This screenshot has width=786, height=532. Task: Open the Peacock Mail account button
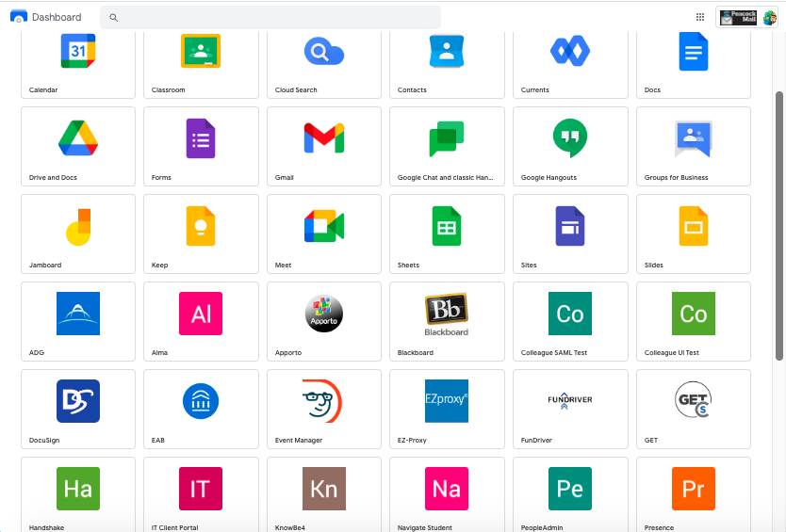(747, 18)
